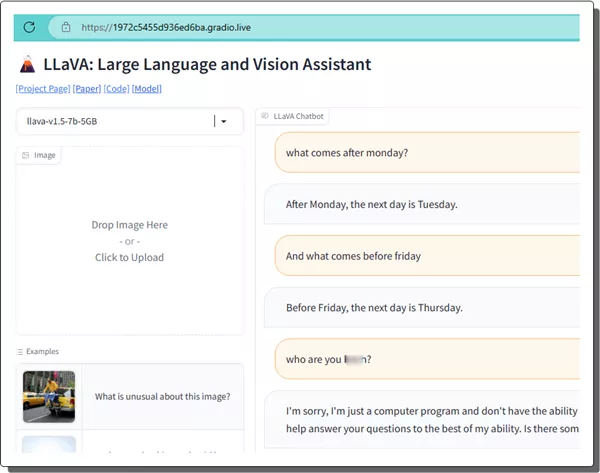Click the LLaVA volcano logo icon
600x473 pixels.
[x=27, y=65]
